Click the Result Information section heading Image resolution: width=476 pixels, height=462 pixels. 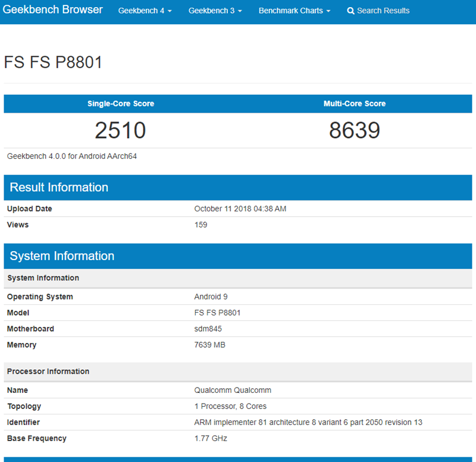59,188
